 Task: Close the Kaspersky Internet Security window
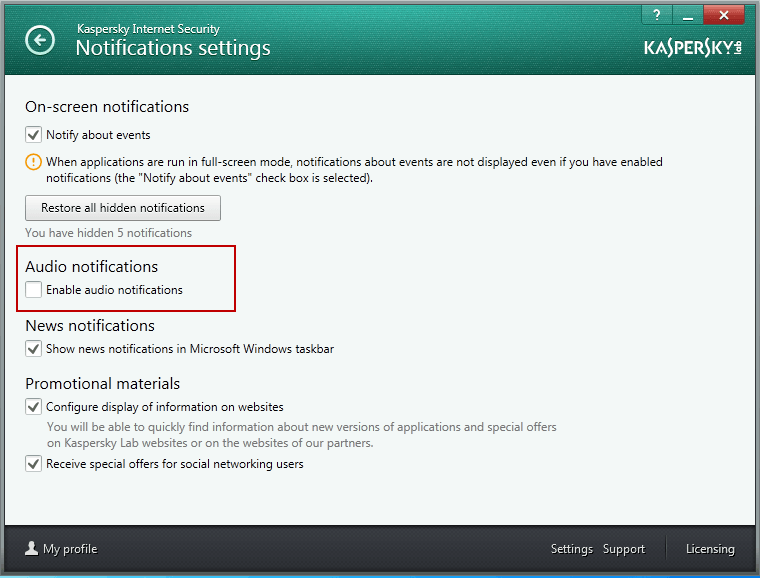coord(724,15)
